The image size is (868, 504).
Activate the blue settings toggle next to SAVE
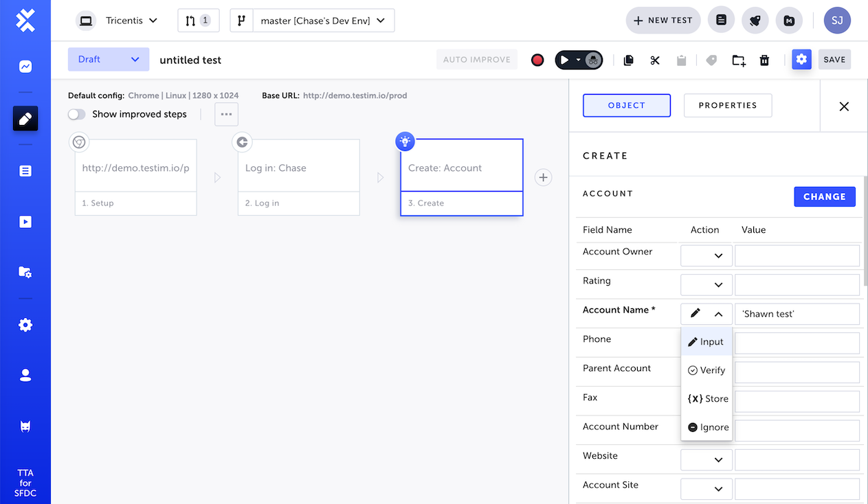pyautogui.click(x=801, y=60)
